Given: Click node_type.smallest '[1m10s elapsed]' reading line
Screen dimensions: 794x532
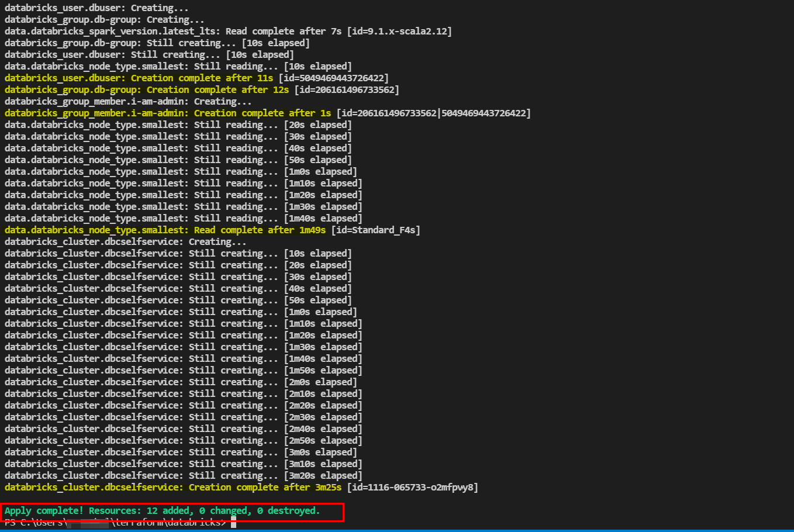Looking at the screenshot, I should (x=184, y=184).
